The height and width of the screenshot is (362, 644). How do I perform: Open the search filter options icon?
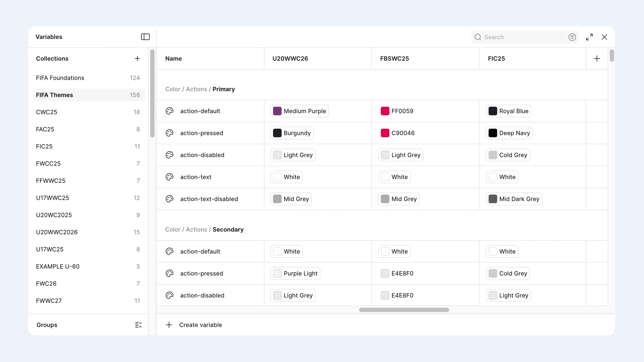click(x=572, y=37)
